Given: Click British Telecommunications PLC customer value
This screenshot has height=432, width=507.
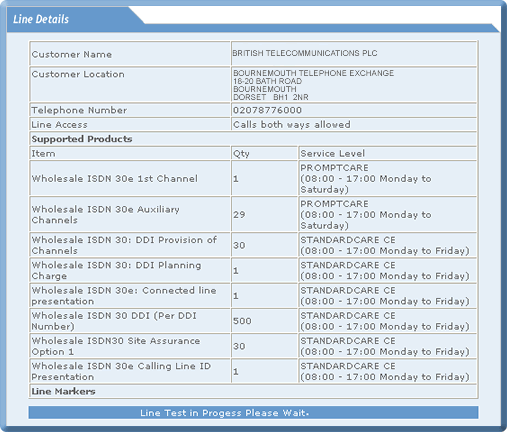Looking at the screenshot, I should click(x=305, y=53).
